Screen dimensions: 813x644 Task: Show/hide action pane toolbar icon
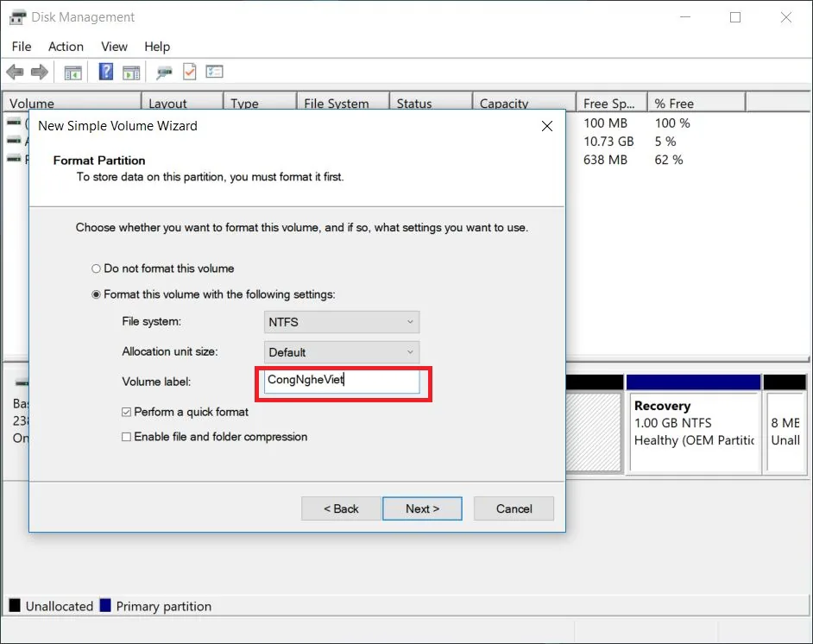click(131, 73)
